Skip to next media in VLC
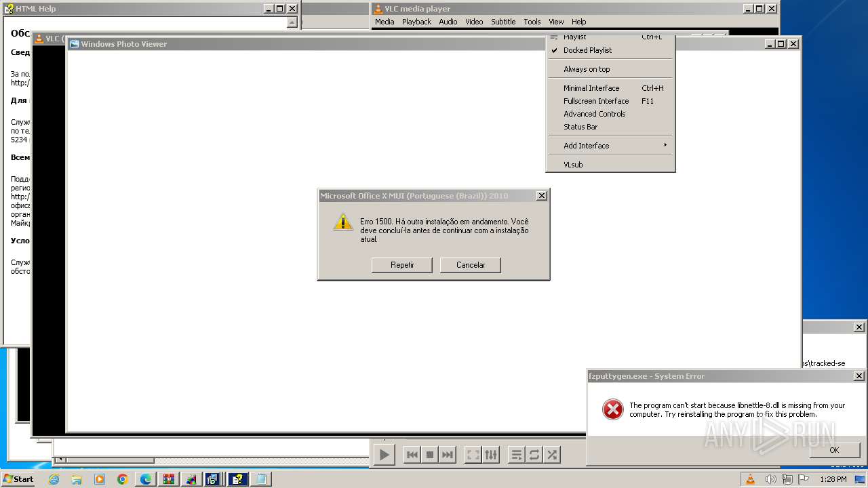This screenshot has height=488, width=868. click(x=447, y=455)
